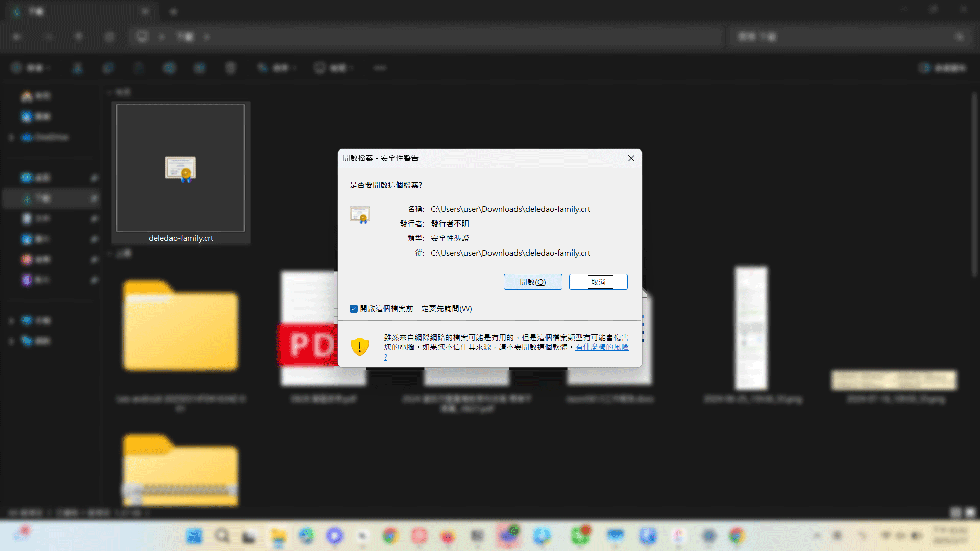Close the 開啟檔案 - 安全性警告 dialog

631,158
